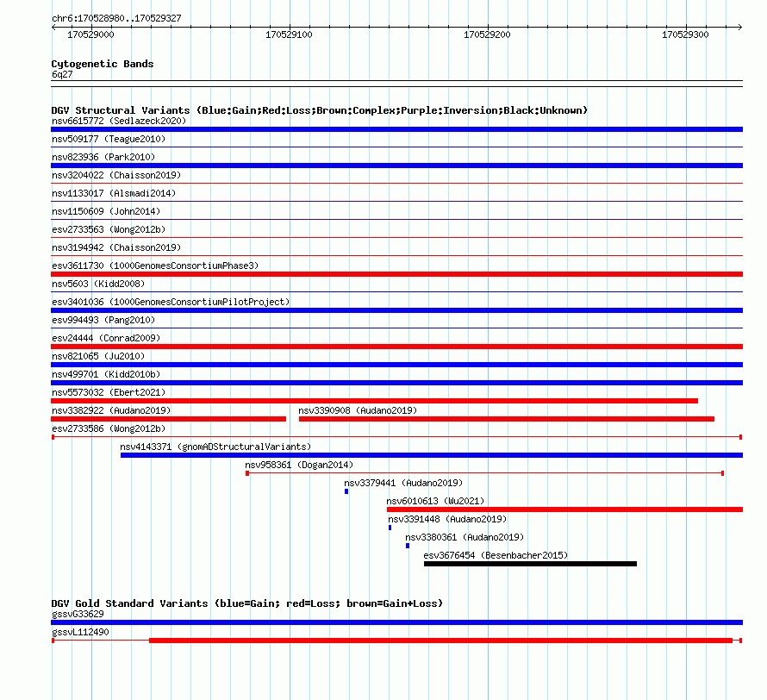
Task: Click esv24444 (Conrad2009) label
Action: pyautogui.click(x=106, y=338)
